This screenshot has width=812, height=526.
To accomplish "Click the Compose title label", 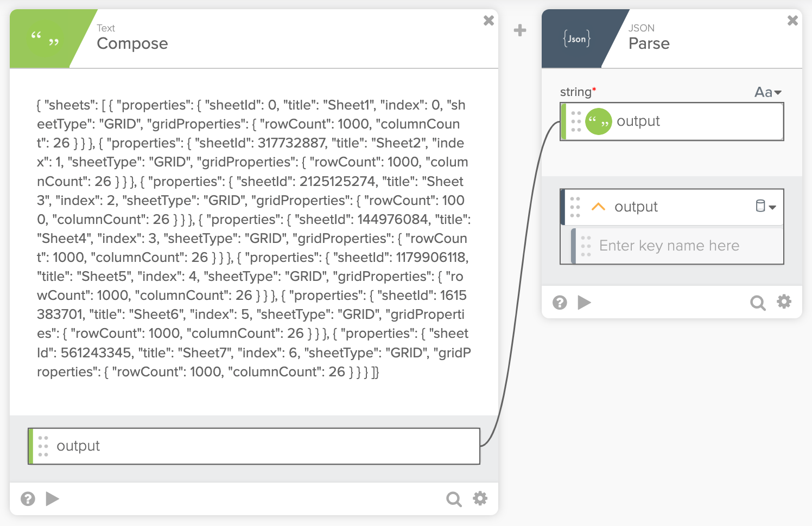I will coord(132,44).
